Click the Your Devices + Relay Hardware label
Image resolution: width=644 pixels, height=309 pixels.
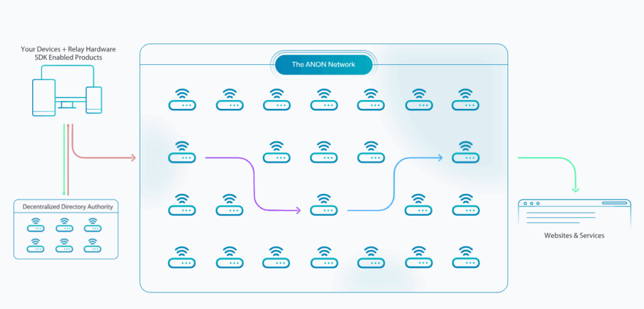coord(68,49)
